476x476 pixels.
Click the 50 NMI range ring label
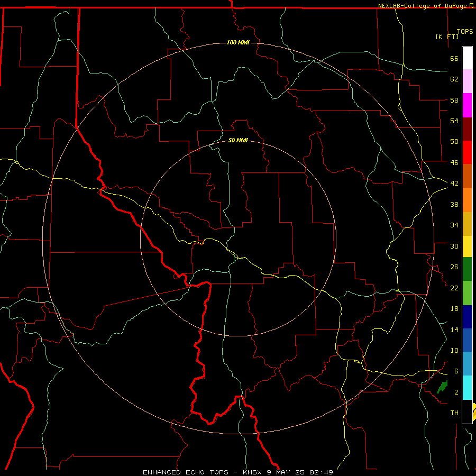[x=238, y=140]
